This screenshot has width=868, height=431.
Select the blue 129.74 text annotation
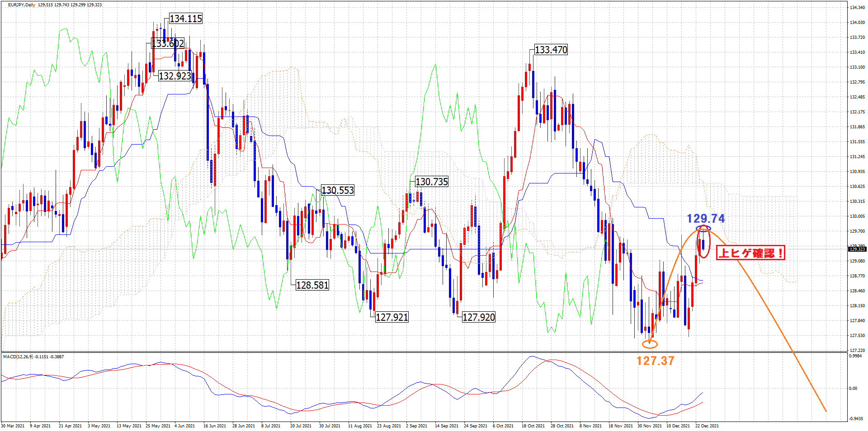coord(705,219)
